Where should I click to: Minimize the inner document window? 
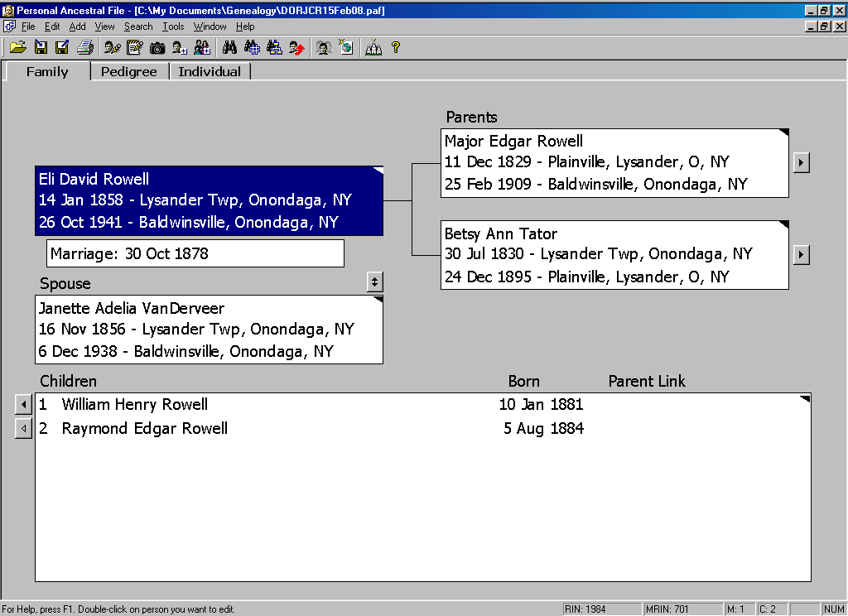[811, 26]
